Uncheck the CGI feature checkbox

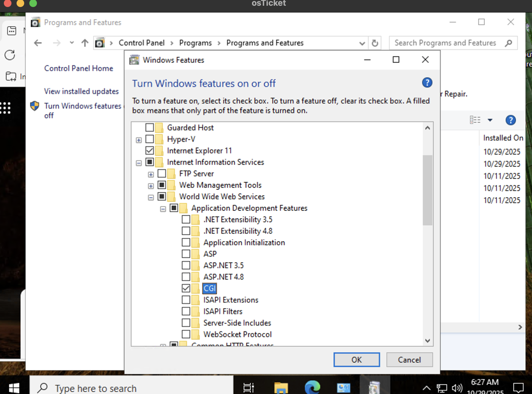click(x=186, y=288)
